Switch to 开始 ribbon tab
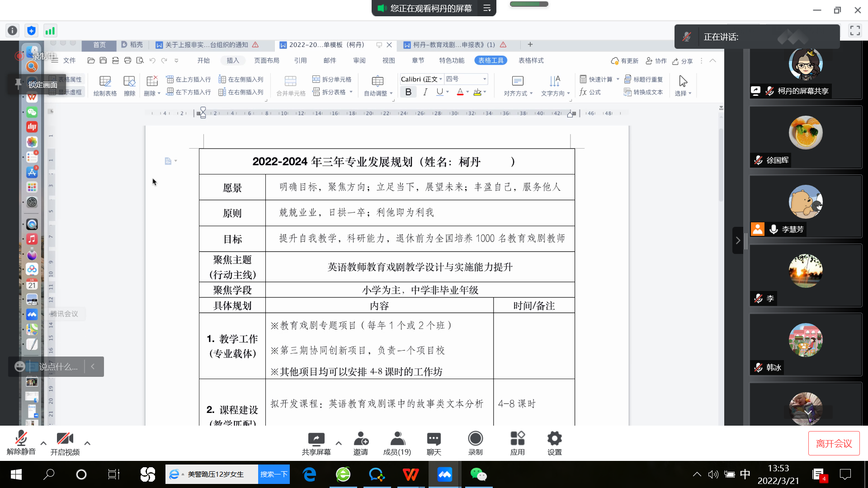868x488 pixels. click(x=203, y=61)
